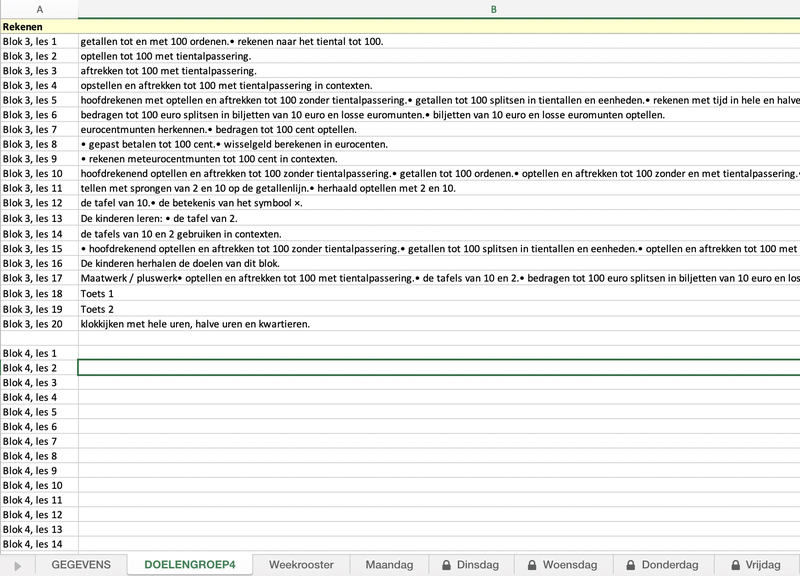The height and width of the screenshot is (576, 800).
Task: Select cell 'Blok 4, les 3'
Action: 39,383
